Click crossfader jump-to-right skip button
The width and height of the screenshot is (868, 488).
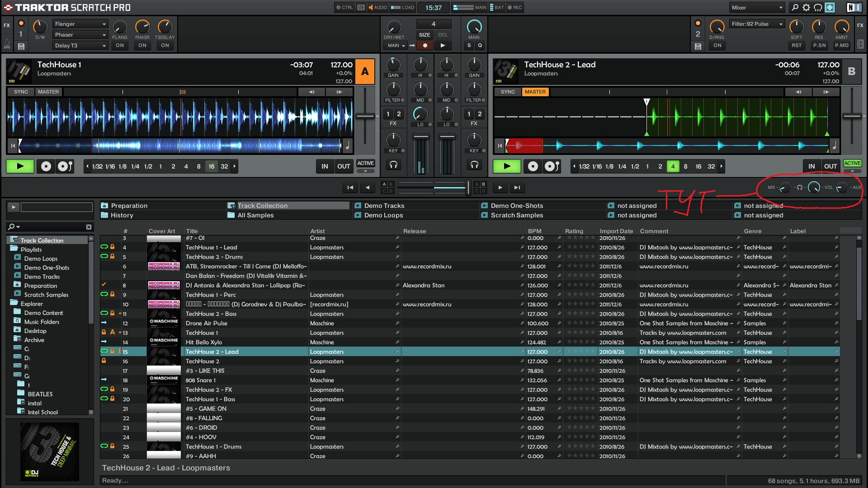pos(517,188)
